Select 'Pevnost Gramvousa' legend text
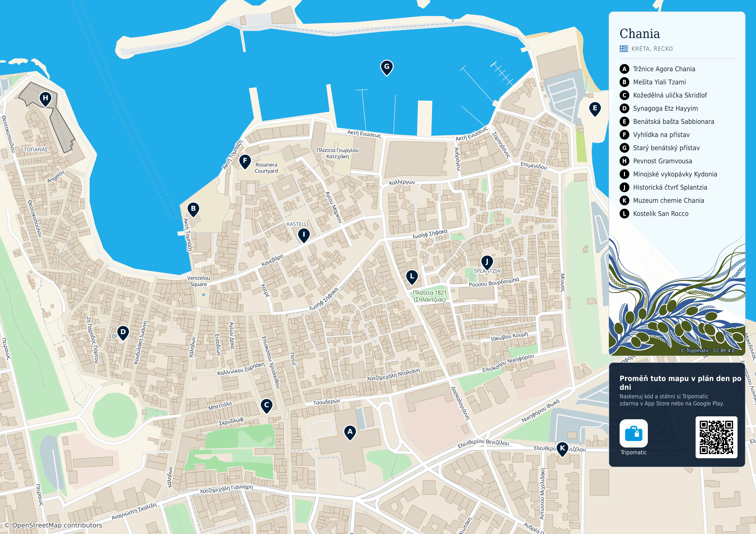Image resolution: width=756 pixels, height=534 pixels. tap(662, 161)
